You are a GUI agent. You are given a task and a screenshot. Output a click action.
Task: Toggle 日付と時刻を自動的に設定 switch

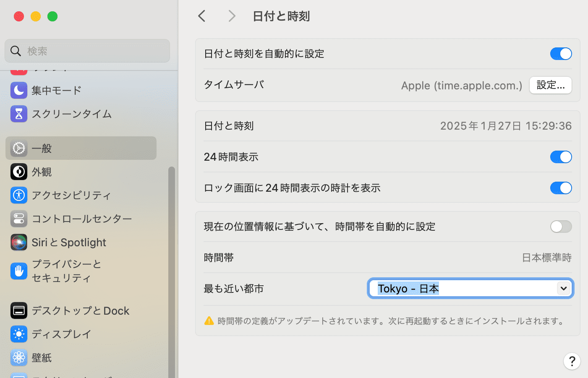click(561, 54)
